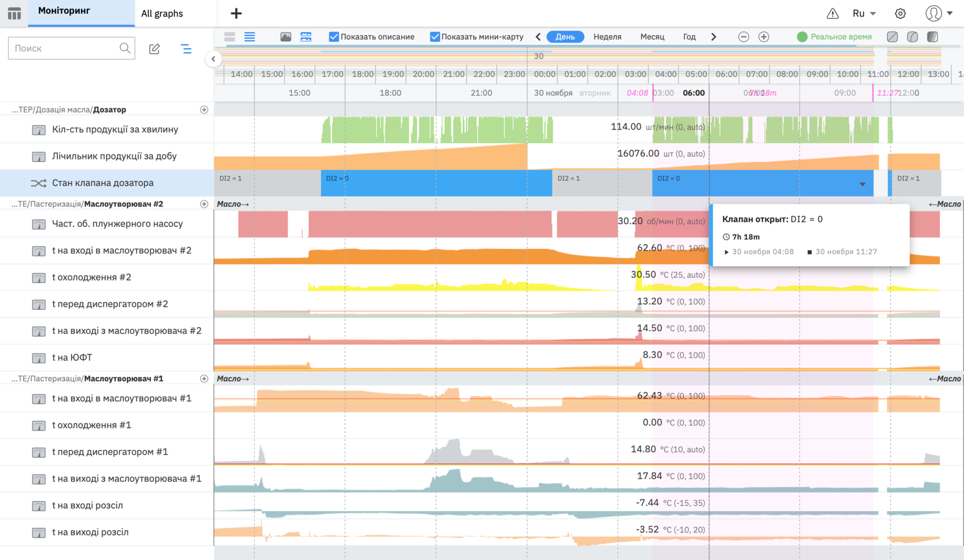Image resolution: width=964 pixels, height=560 pixels.
Task: Click the zoom in plus icon
Action: coord(764,37)
